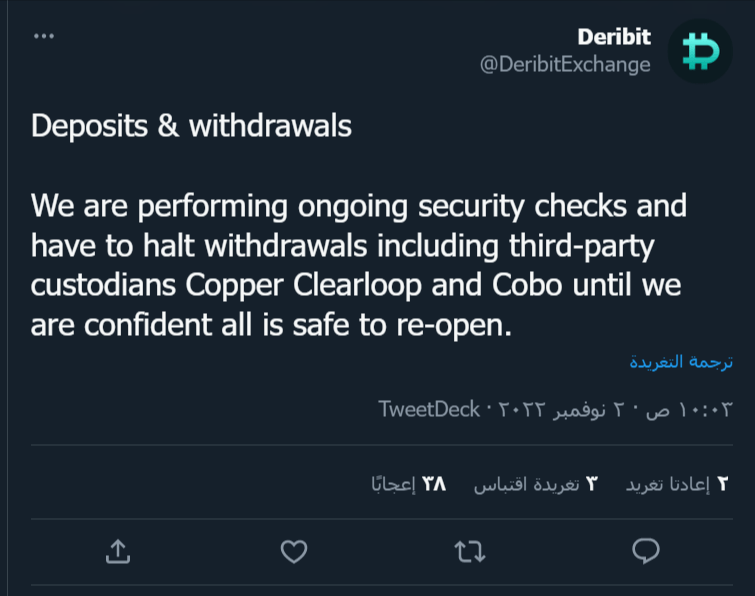Open the TweetDeck source label
Image resolution: width=755 pixels, height=596 pixels.
(429, 409)
